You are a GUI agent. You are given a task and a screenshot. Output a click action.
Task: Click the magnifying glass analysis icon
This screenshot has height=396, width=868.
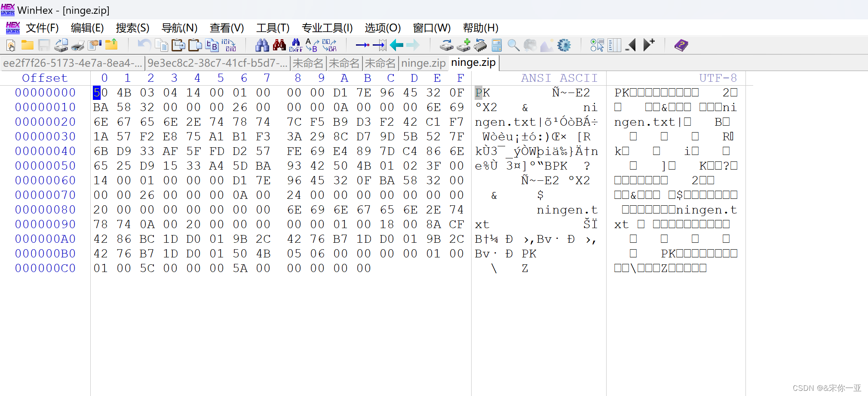pos(513,45)
